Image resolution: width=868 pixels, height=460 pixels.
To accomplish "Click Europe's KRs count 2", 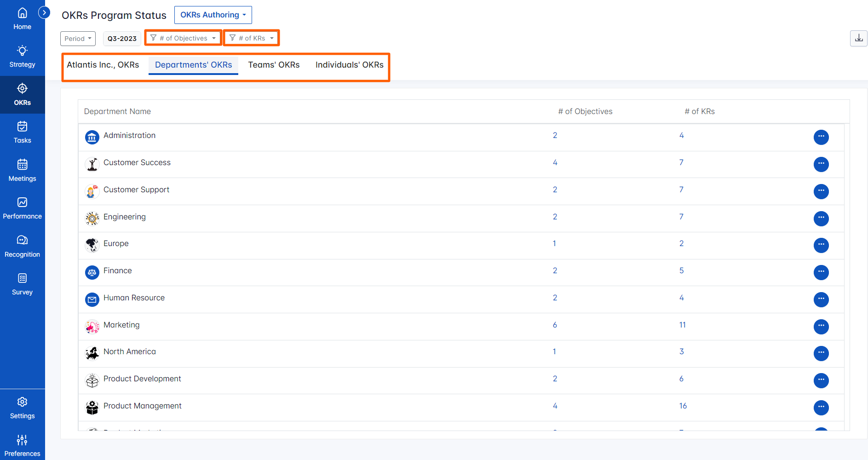I will 681,243.
